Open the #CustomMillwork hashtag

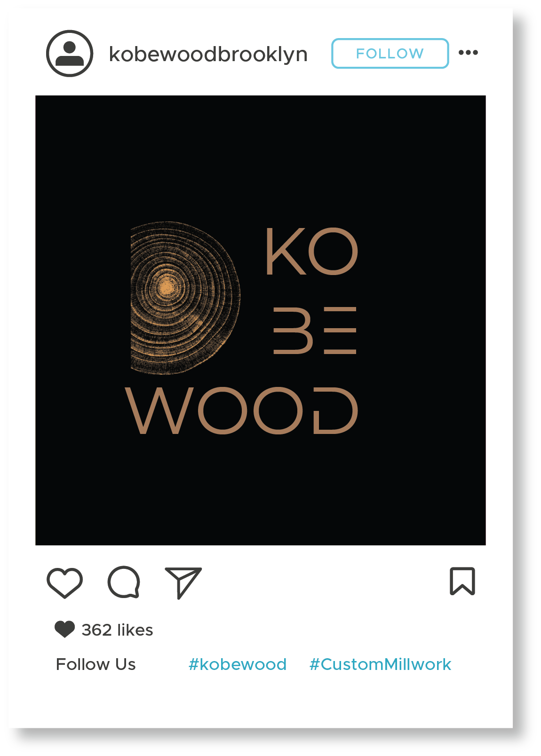click(380, 664)
